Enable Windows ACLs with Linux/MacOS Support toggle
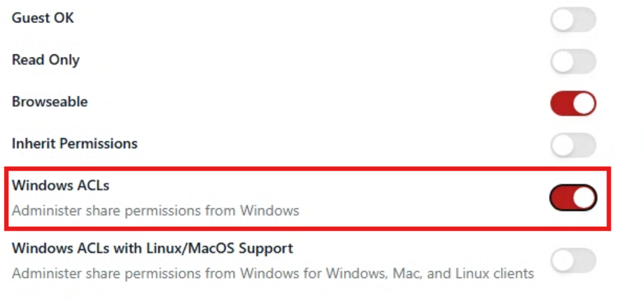Screen dimensions: 644x301 tap(573, 260)
